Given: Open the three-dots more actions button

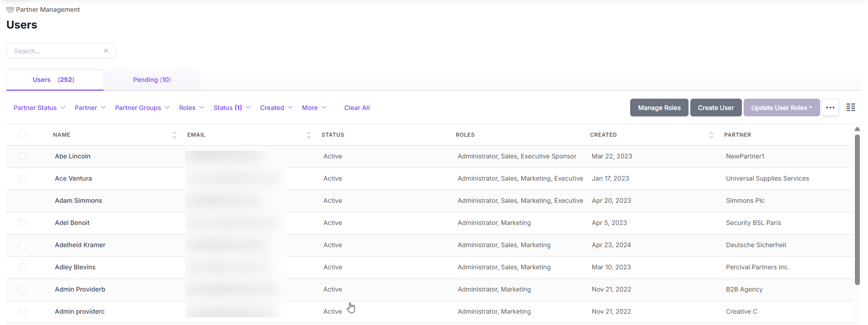Looking at the screenshot, I should [x=830, y=108].
